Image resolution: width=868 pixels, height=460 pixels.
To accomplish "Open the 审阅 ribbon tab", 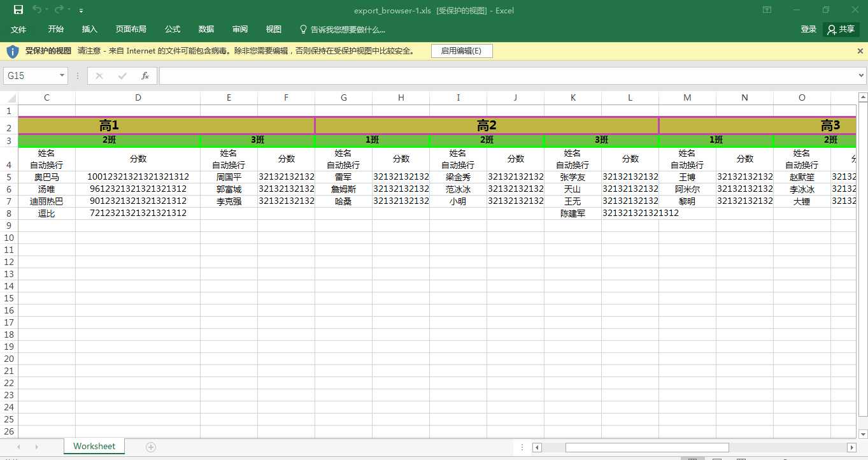I will pyautogui.click(x=240, y=29).
